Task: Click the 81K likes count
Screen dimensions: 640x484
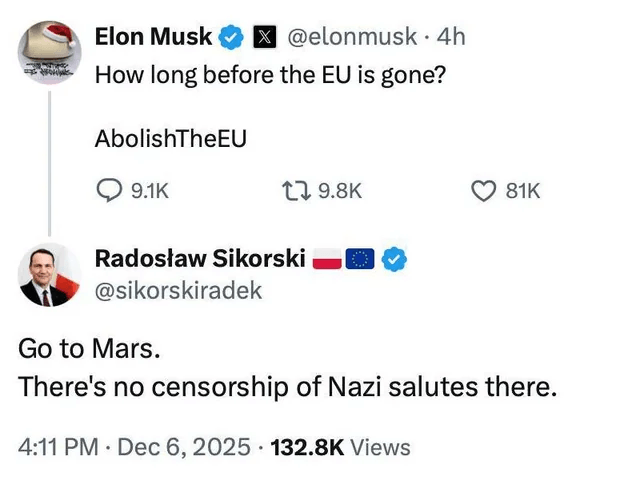Action: pyautogui.click(x=523, y=190)
